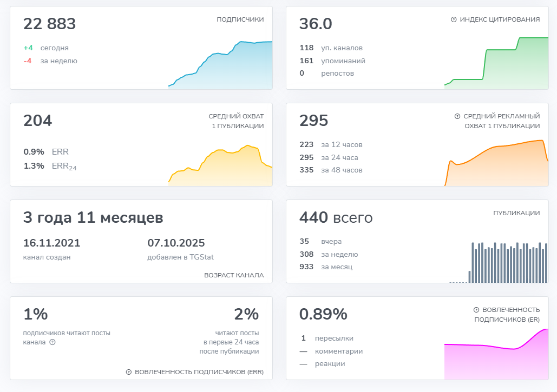Open help icon next to Вовлеченность подписчиков (ER)

(x=476, y=310)
